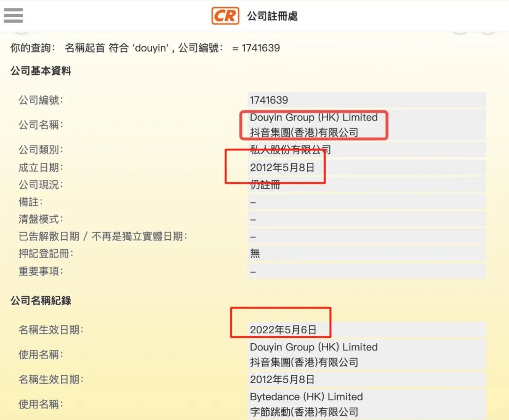Click the Bytedance (HK) Limited former name
The image size is (509, 420).
tap(306, 396)
